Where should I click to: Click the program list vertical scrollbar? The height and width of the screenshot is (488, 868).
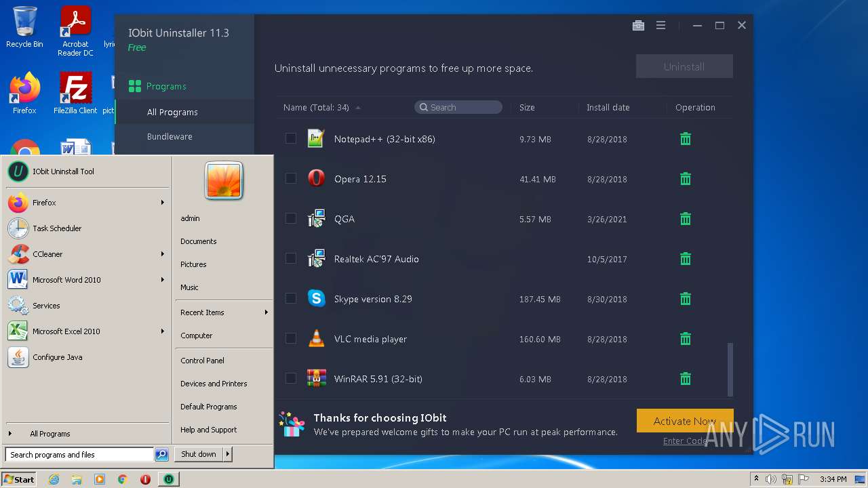tap(730, 369)
